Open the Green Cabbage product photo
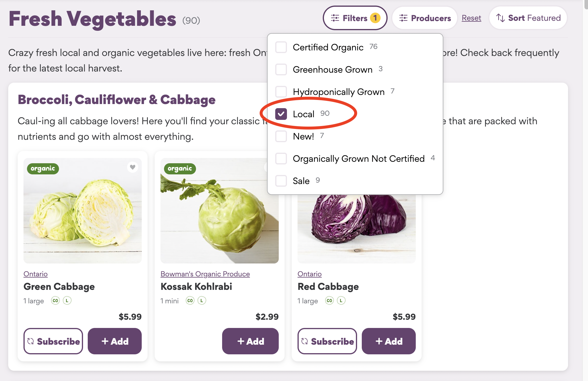The height and width of the screenshot is (381, 588). [x=82, y=217]
